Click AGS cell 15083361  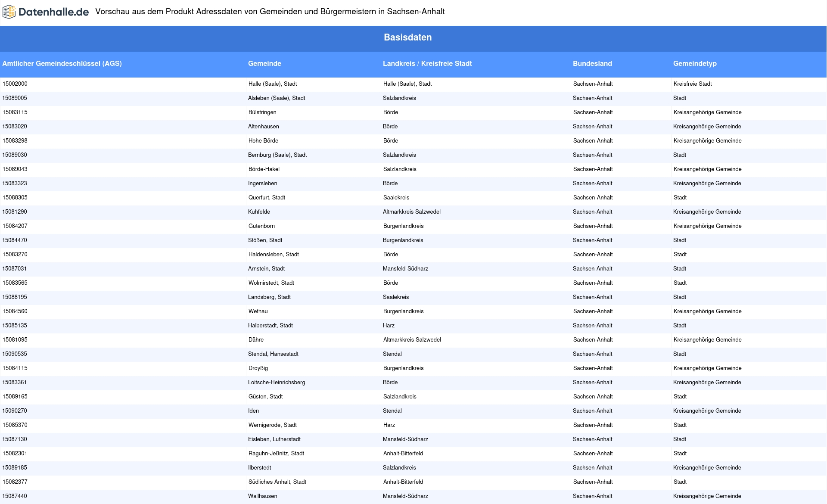(x=15, y=383)
